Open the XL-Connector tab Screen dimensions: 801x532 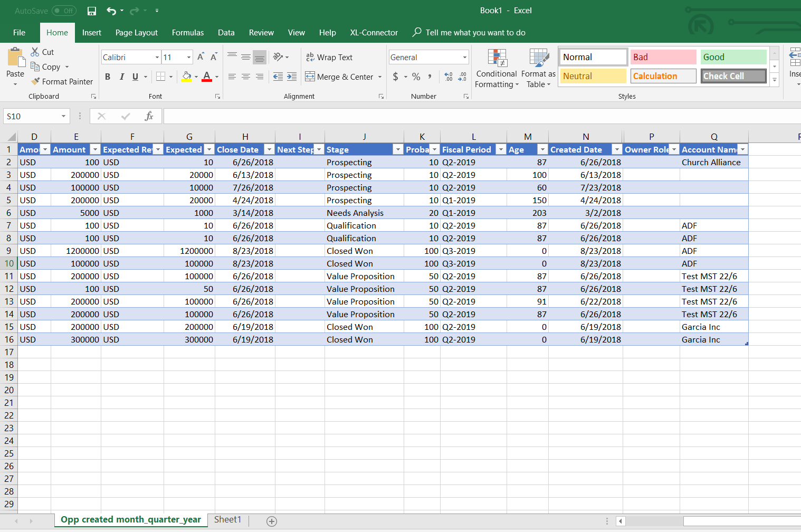coord(374,32)
